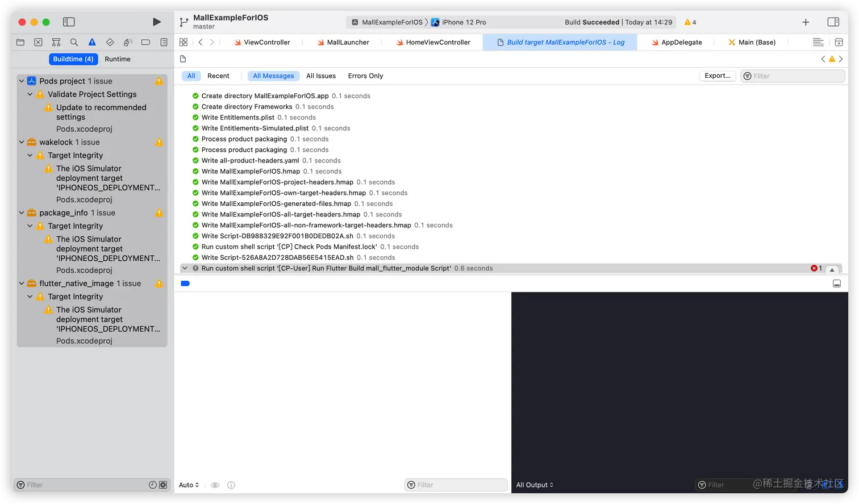Switch to the HomeViewController tab
The image size is (859, 504).
[433, 42]
